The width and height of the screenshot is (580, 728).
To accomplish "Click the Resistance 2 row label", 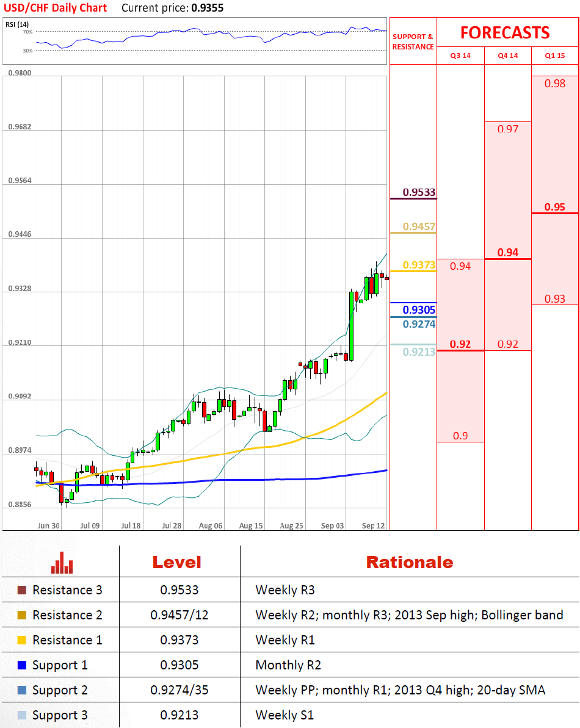I will point(67,615).
